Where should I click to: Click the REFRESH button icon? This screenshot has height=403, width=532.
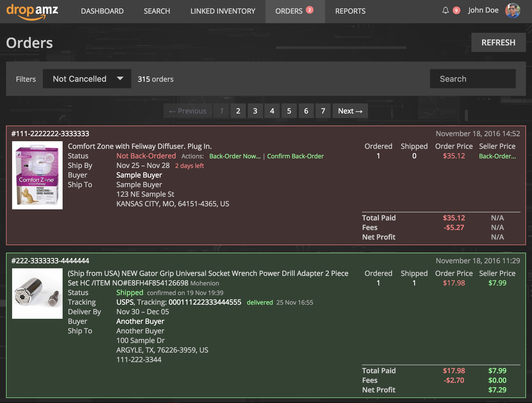pos(498,42)
